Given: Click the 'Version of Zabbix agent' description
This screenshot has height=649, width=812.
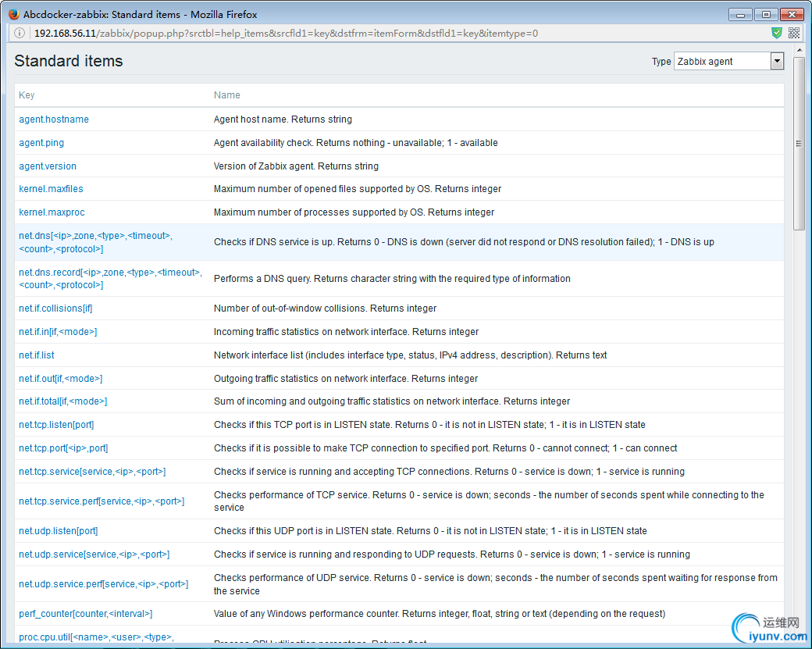Looking at the screenshot, I should (296, 166).
